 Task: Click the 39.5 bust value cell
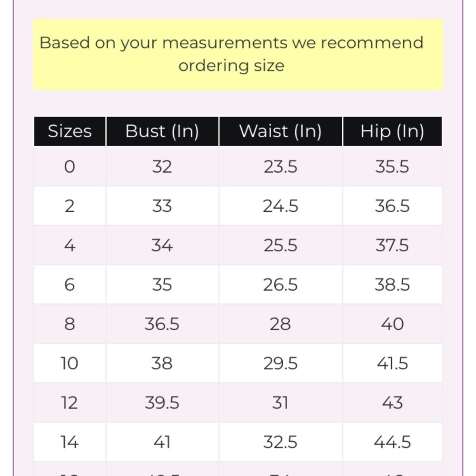(x=162, y=403)
